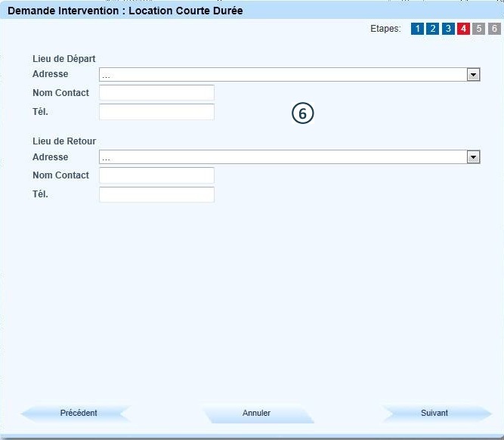This screenshot has width=504, height=440.
Task: Click the Etapes label
Action: 385,29
